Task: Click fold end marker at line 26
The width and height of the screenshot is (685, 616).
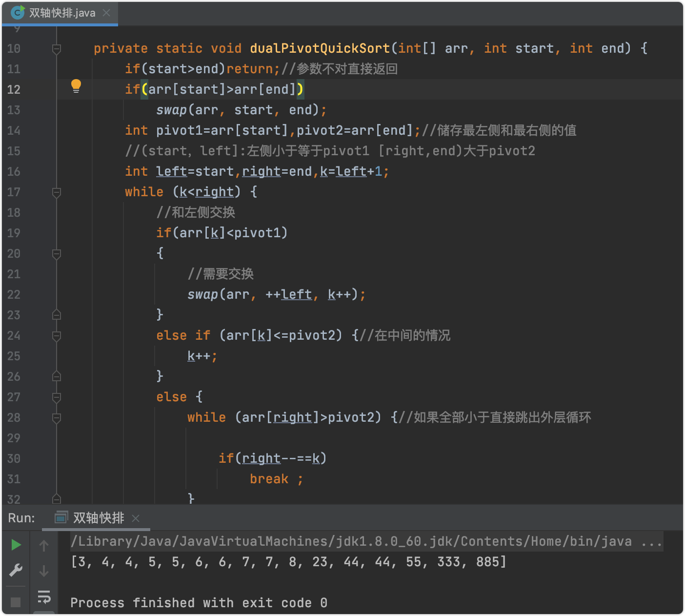Action: [57, 376]
